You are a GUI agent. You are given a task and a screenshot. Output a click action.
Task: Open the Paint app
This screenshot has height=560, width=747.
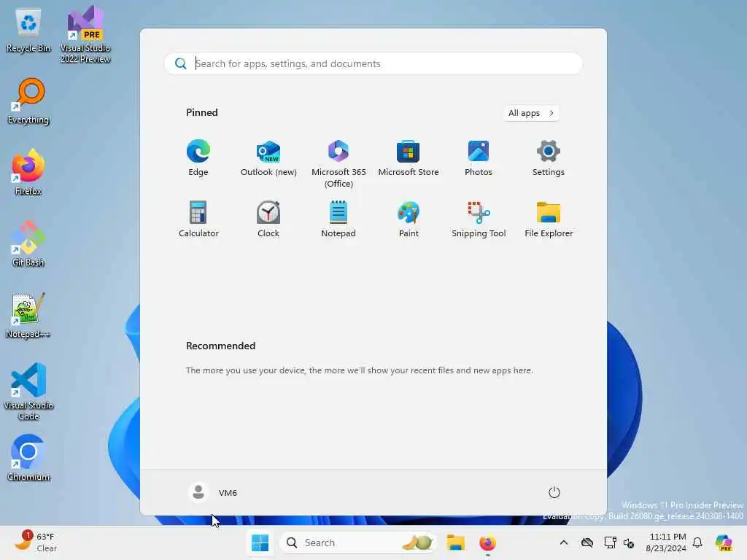click(x=409, y=219)
